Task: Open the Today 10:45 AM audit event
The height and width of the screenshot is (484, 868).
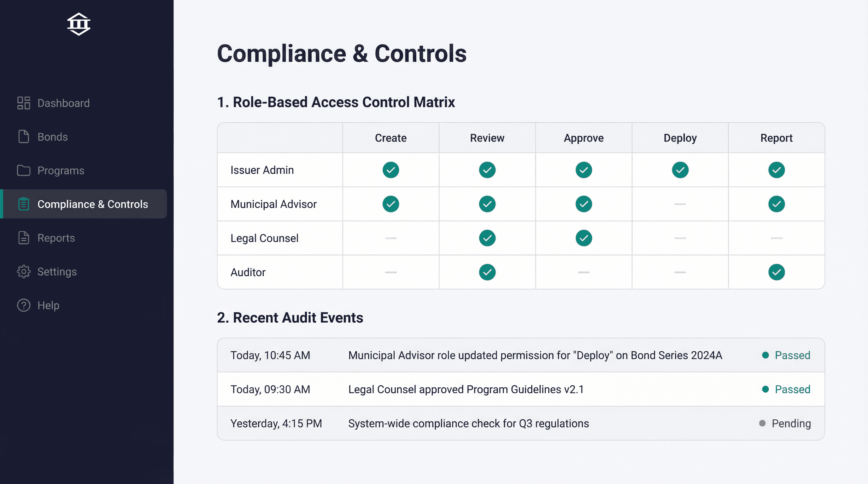Action: [x=521, y=355]
